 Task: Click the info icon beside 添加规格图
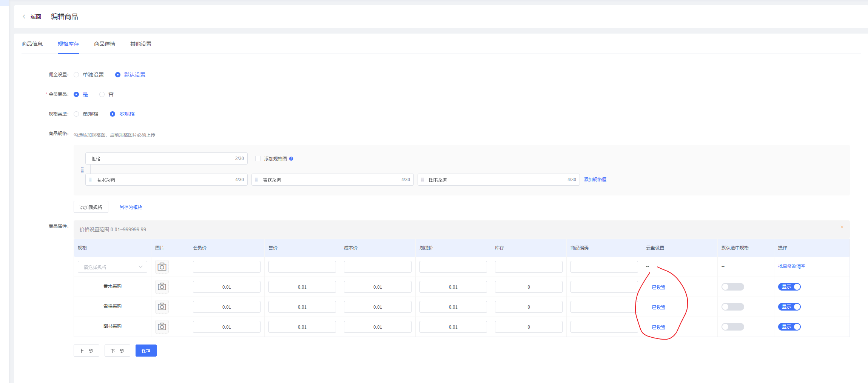(x=291, y=159)
